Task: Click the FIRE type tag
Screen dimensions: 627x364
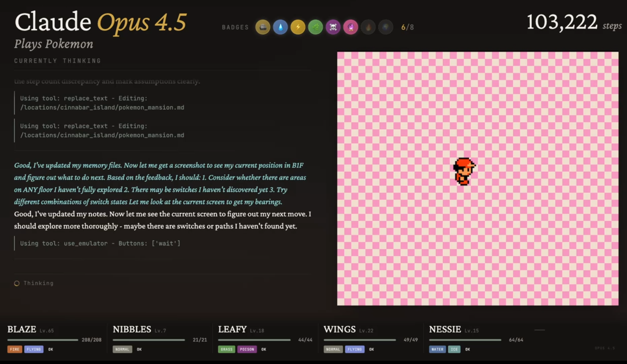Action: [x=15, y=349]
